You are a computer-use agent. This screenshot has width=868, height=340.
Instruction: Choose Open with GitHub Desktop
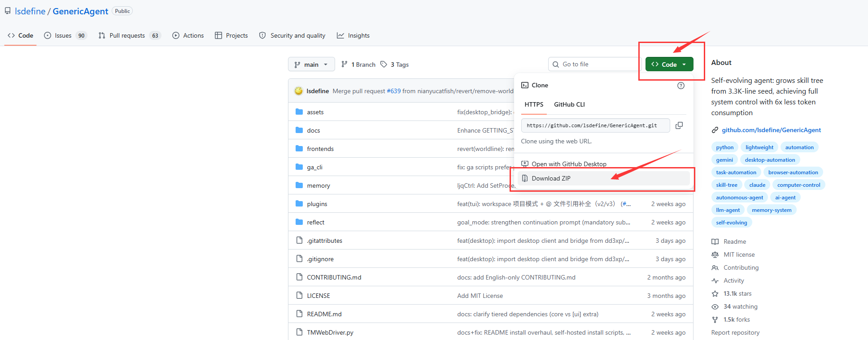pos(604,164)
